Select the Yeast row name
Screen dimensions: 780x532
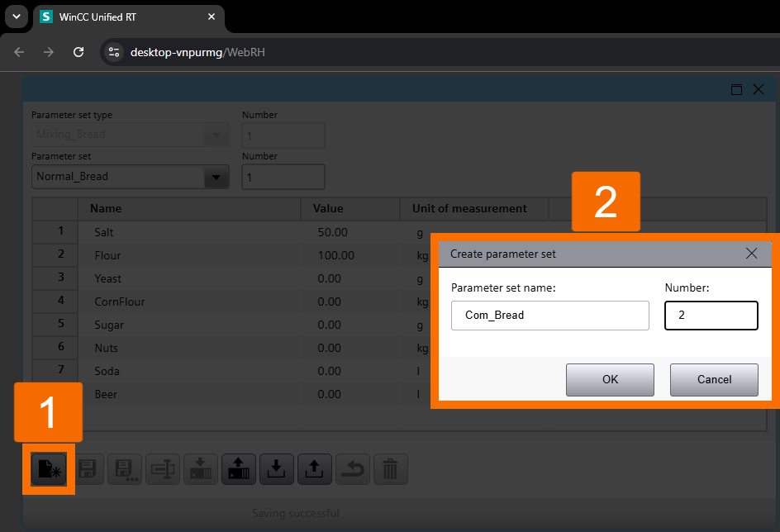click(107, 278)
